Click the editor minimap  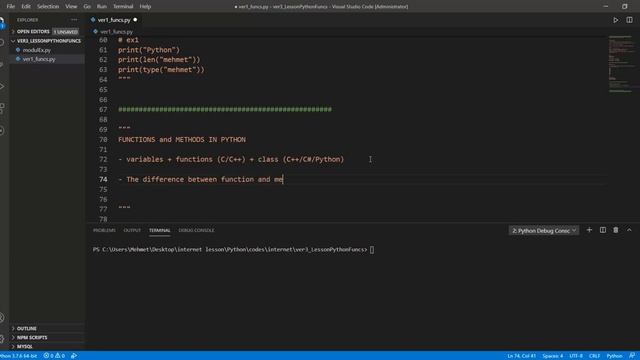tap(621, 65)
